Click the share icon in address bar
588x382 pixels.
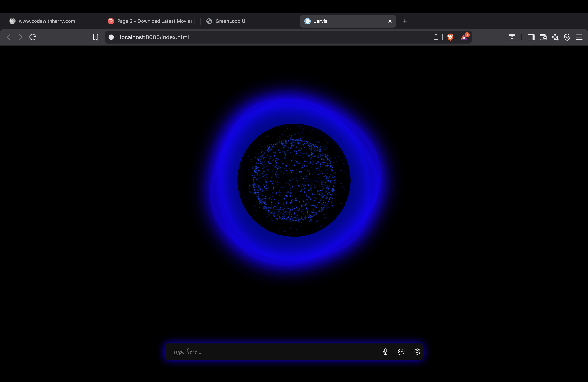pos(436,37)
